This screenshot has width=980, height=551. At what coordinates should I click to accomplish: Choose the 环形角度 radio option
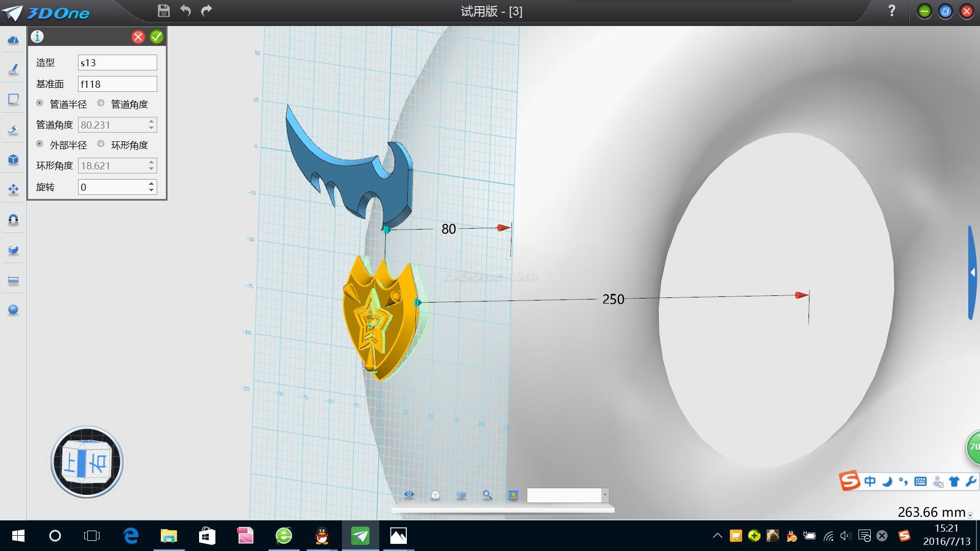point(101,144)
